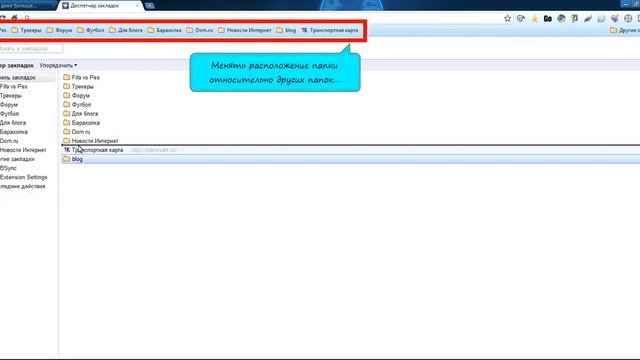Open the Упорядочить dropdown menu
Image resolution: width=640 pixels, height=360 pixels.
58,65
